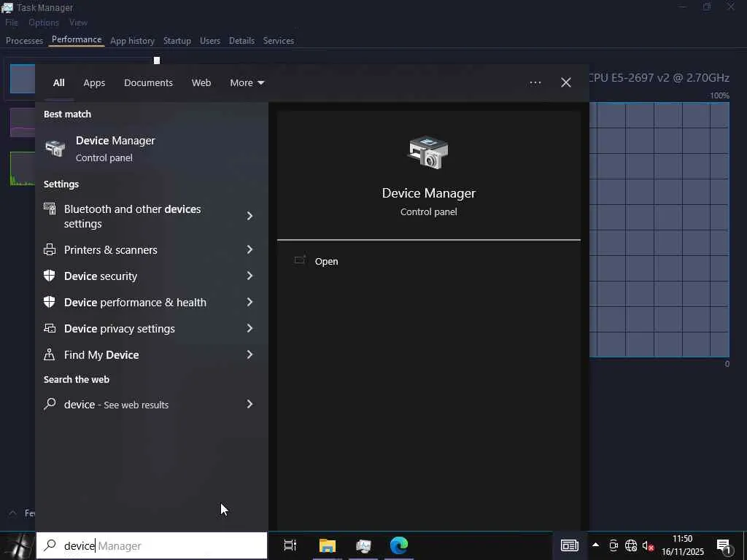Open Bluetooth and other devices settings result
747x560 pixels.
[152, 216]
